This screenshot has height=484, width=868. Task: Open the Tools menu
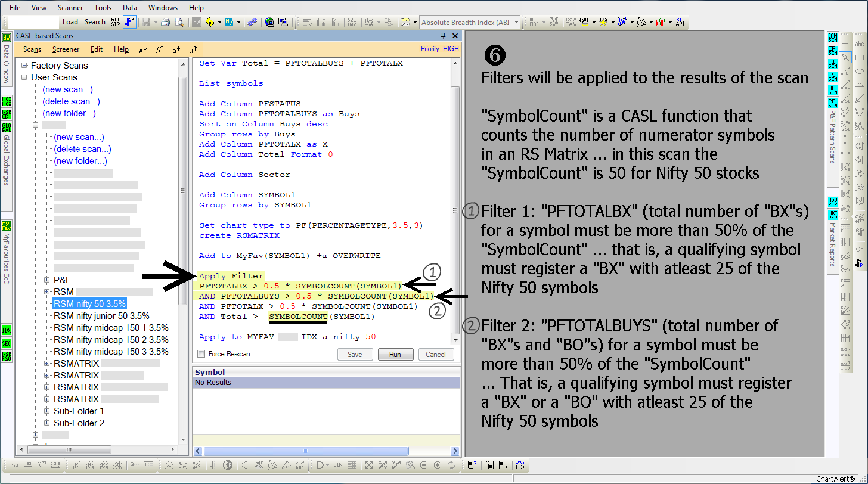tap(103, 8)
